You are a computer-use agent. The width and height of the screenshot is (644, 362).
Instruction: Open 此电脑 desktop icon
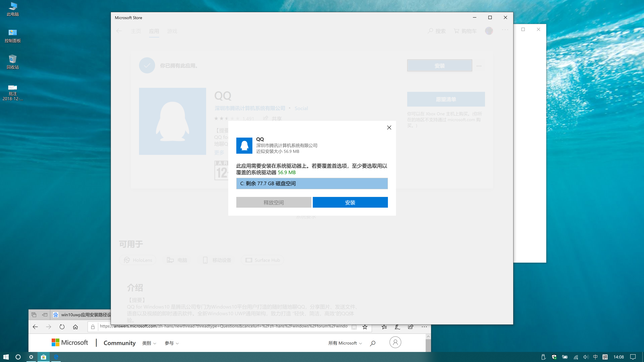pos(13,9)
